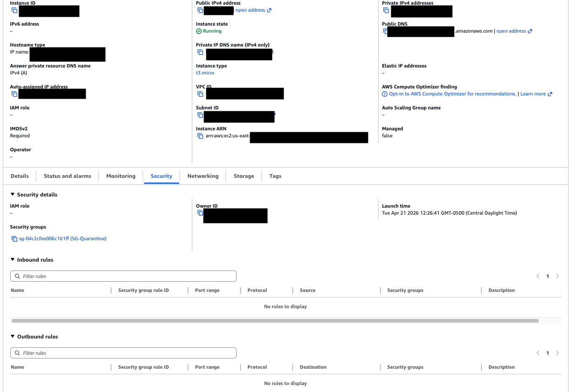Go to next page of Inbound rules
The height and width of the screenshot is (392, 571).
click(557, 276)
